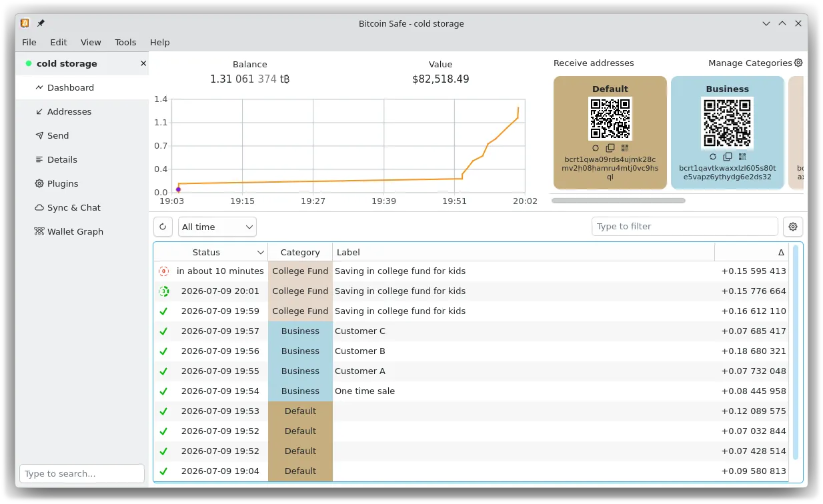Image resolution: width=823 pixels, height=504 pixels.
Task: Enlarge the Default card's QR code using the small QR icon
Action: tap(625, 148)
